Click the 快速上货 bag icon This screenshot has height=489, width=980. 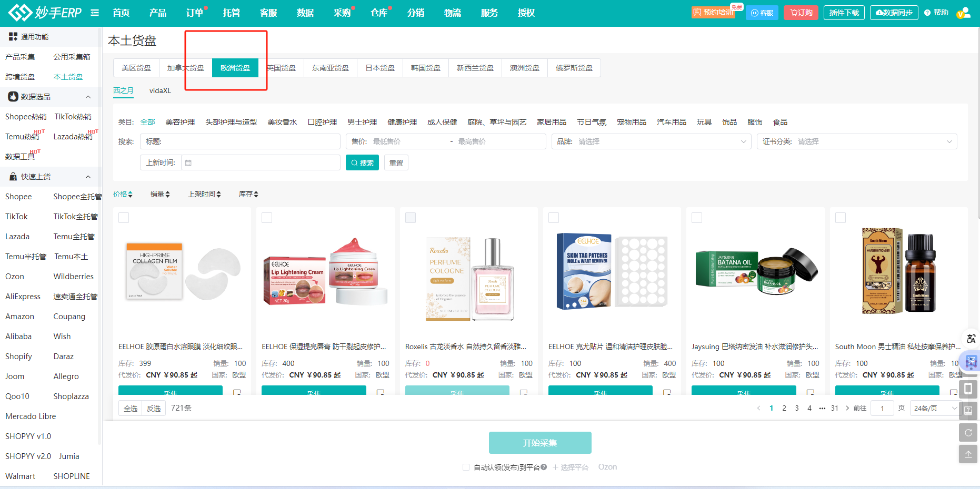coord(13,177)
